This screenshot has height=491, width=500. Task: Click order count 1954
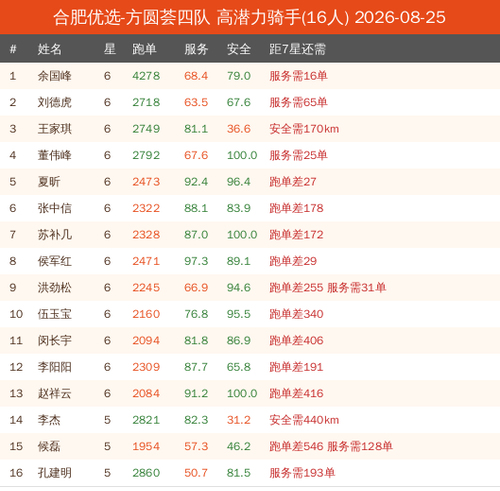(x=146, y=446)
